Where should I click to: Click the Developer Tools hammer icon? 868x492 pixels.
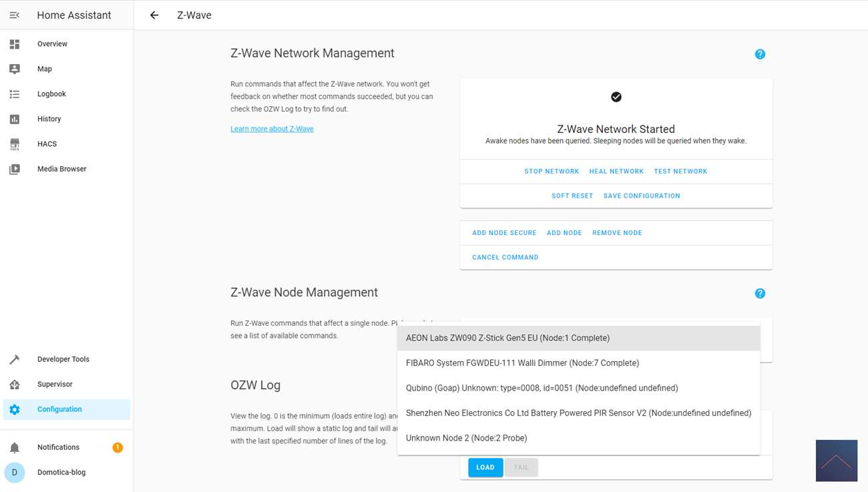coord(15,359)
